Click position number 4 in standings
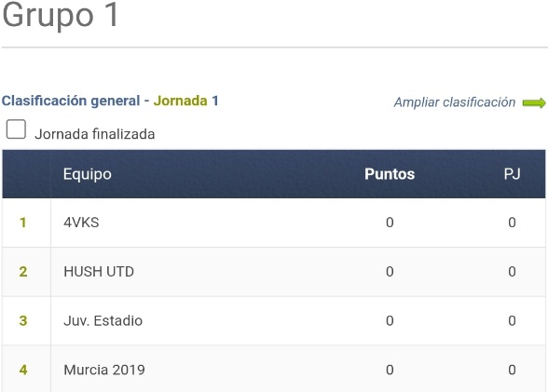This screenshot has height=392, width=548. coord(23,370)
